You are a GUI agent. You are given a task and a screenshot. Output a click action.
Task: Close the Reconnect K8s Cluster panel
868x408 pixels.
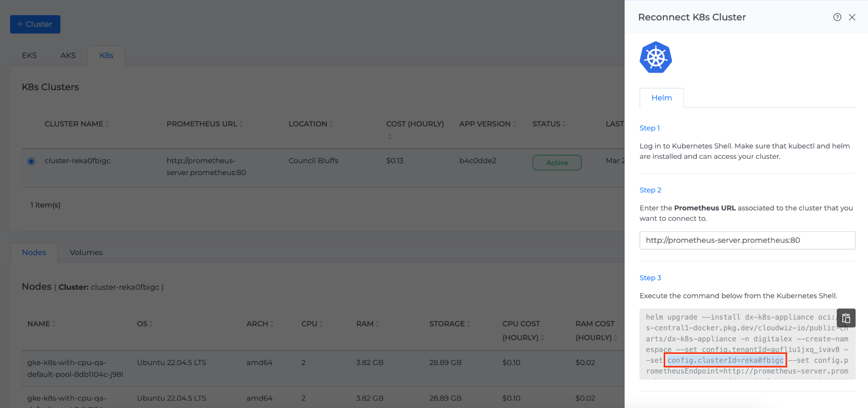tap(852, 17)
